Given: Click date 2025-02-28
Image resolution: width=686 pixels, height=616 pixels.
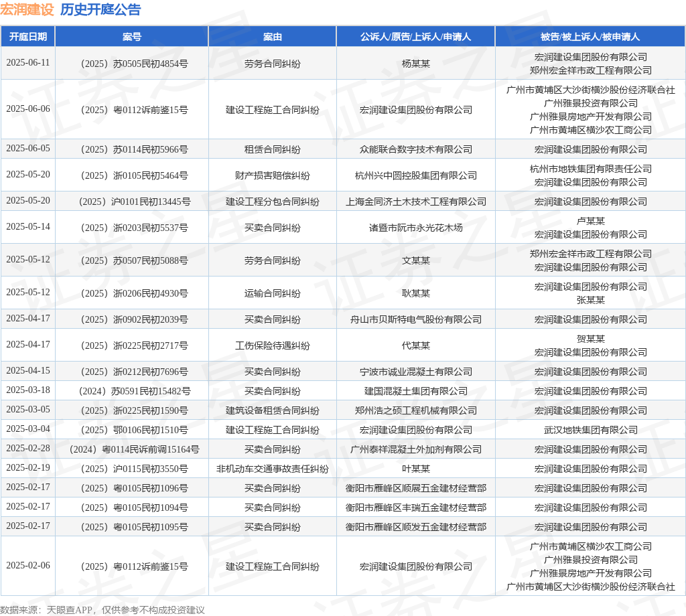Looking at the screenshot, I should tap(28, 448).
